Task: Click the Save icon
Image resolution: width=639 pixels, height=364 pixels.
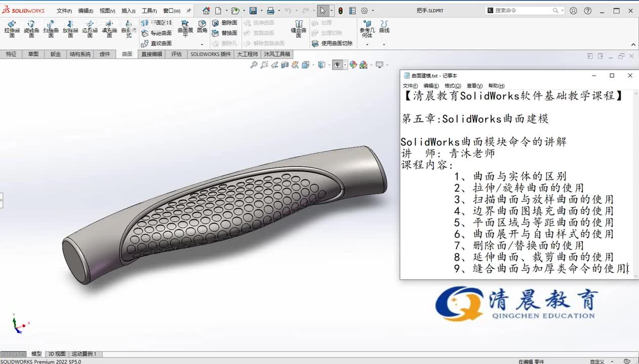Action: [253, 11]
